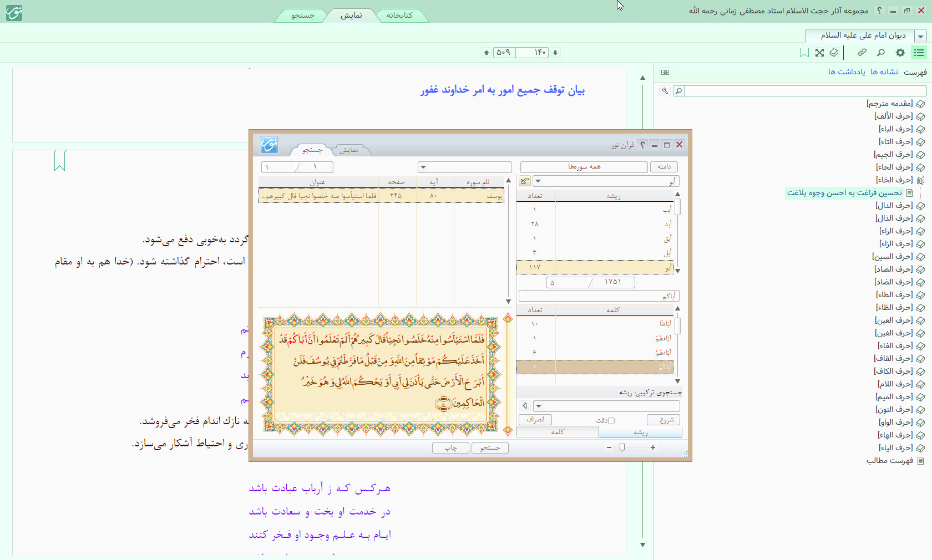
Task: Click the fullscreen expand arrows icon
Action: [x=819, y=53]
